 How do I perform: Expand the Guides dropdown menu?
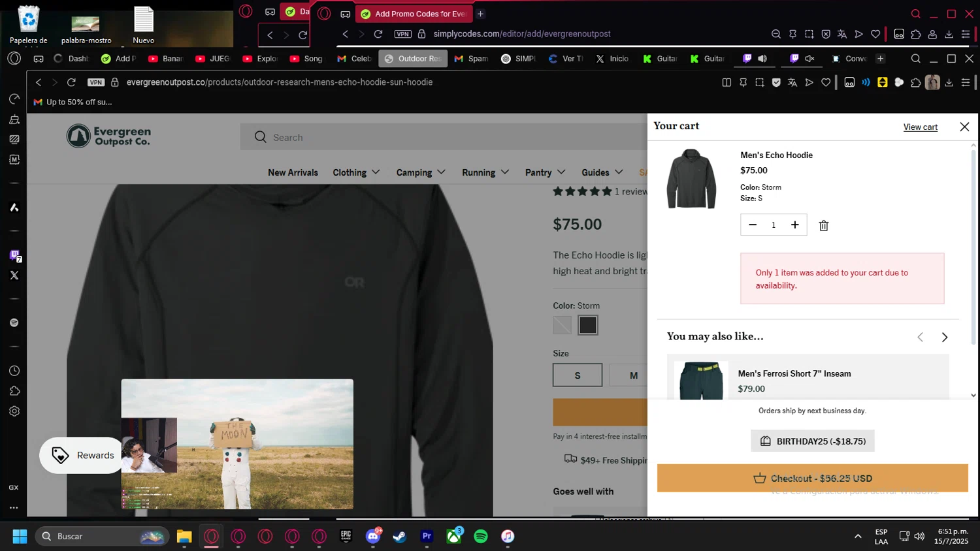pos(602,172)
